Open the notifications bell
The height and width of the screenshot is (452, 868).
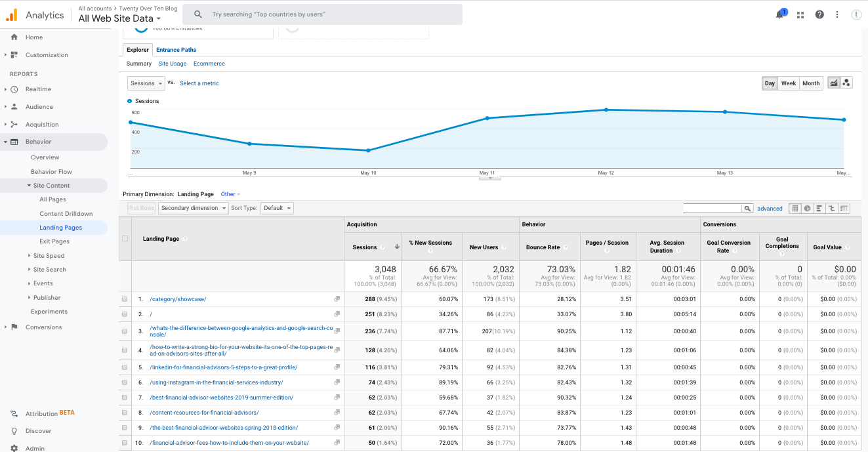pos(779,14)
